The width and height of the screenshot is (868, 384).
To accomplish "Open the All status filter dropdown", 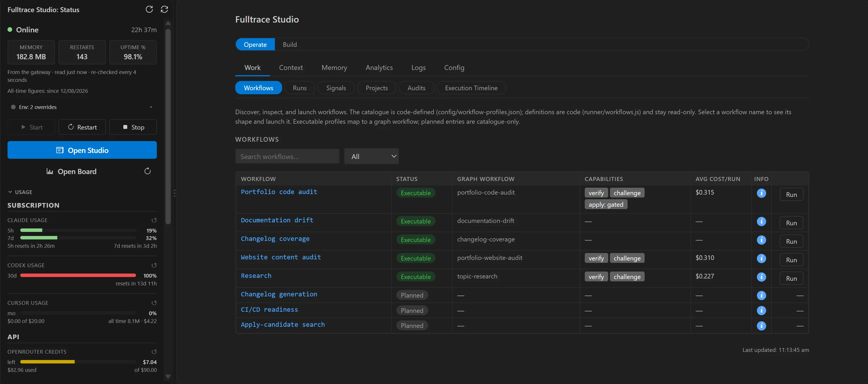I will pos(371,156).
